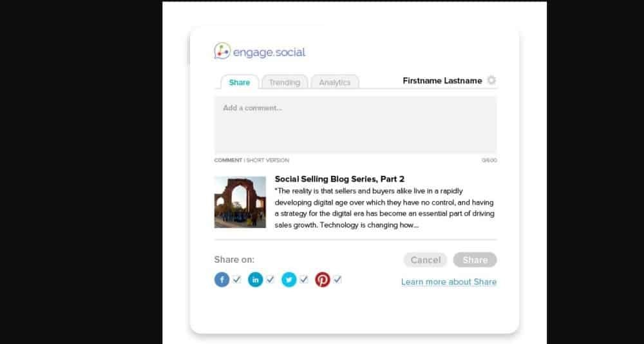Select the article thumbnail image

240,202
